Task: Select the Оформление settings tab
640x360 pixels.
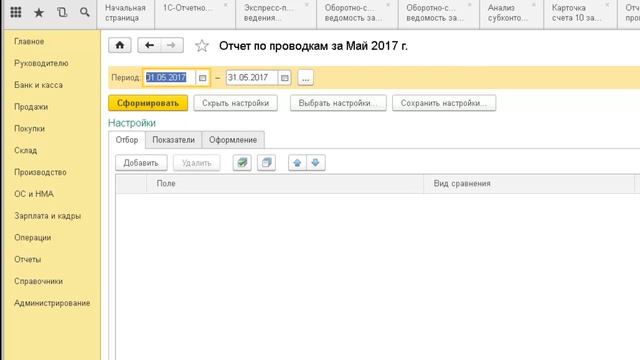Action: pos(233,140)
